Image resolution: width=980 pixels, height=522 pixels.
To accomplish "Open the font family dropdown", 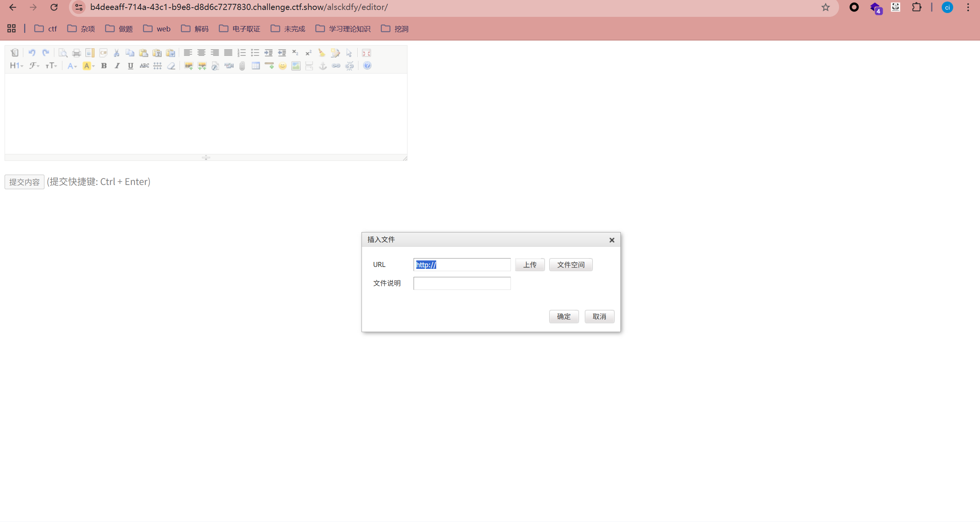I will pyautogui.click(x=34, y=66).
